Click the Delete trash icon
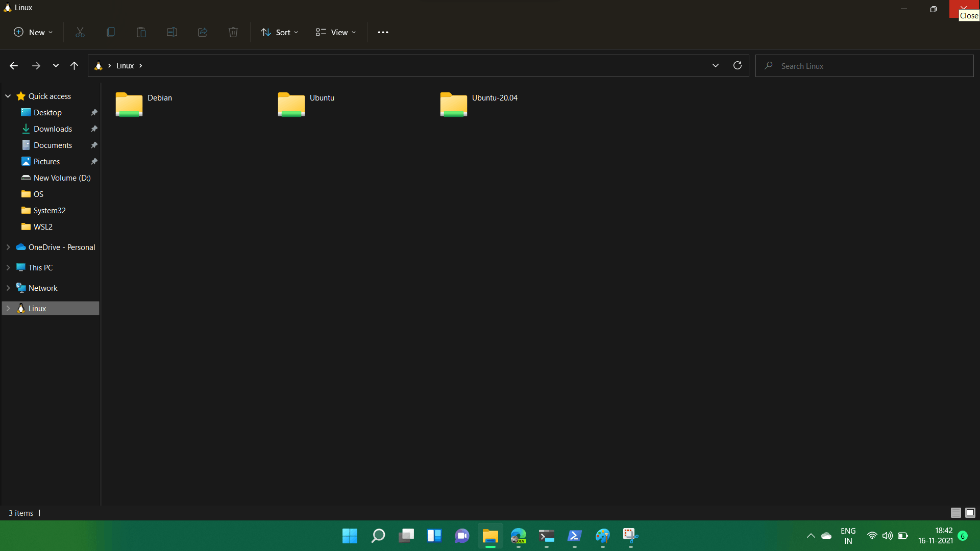The width and height of the screenshot is (980, 551). click(x=233, y=32)
